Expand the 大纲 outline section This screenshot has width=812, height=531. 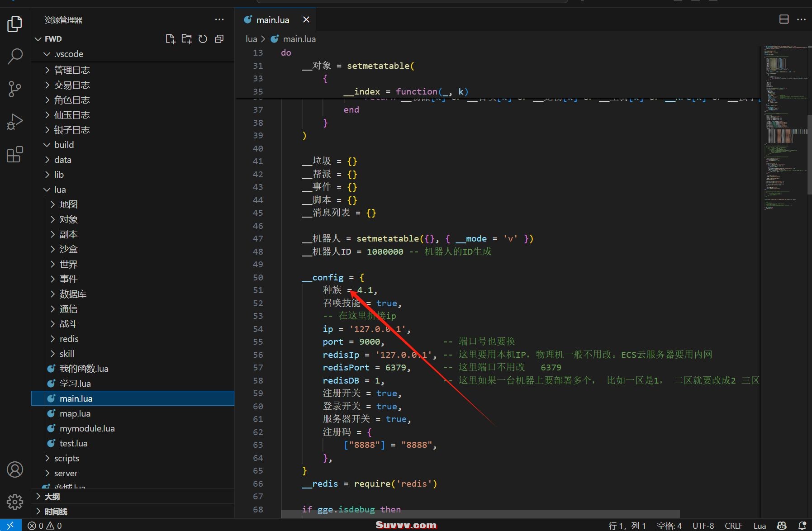pyautogui.click(x=133, y=497)
